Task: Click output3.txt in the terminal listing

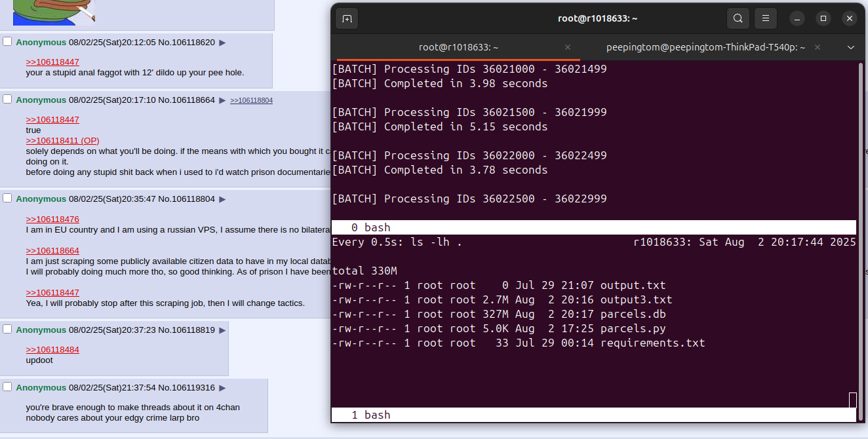Action: pos(637,300)
